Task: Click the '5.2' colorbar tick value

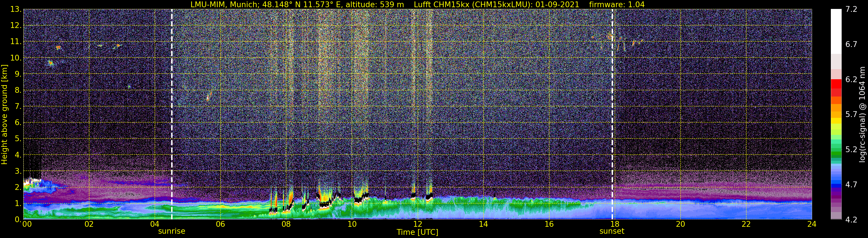Action: click(x=851, y=150)
